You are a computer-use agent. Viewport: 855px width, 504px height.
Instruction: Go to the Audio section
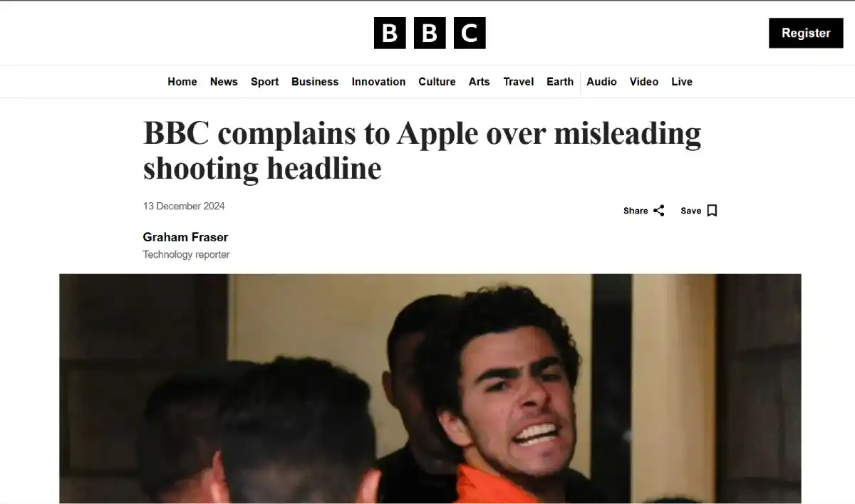(x=601, y=82)
